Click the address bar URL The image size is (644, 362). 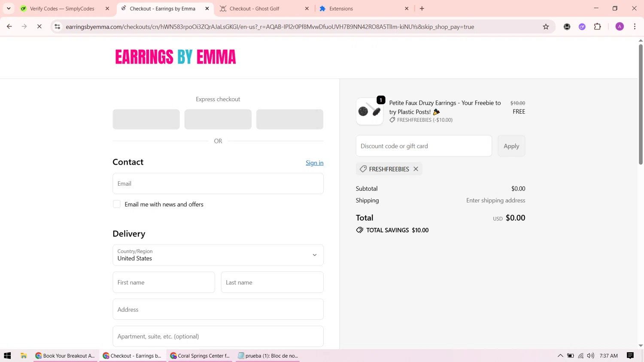tap(270, 27)
